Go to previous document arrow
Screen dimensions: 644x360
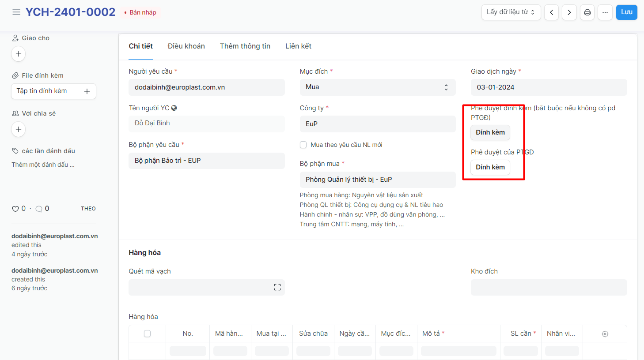tap(551, 12)
